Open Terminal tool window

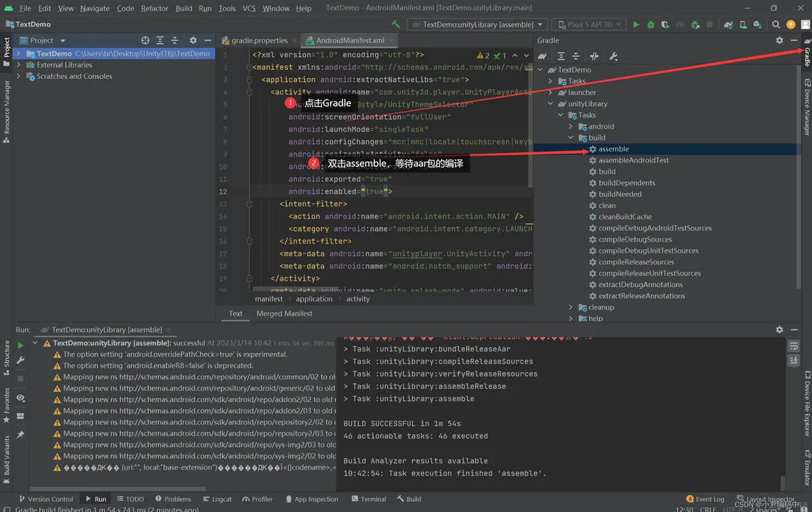tap(369, 499)
